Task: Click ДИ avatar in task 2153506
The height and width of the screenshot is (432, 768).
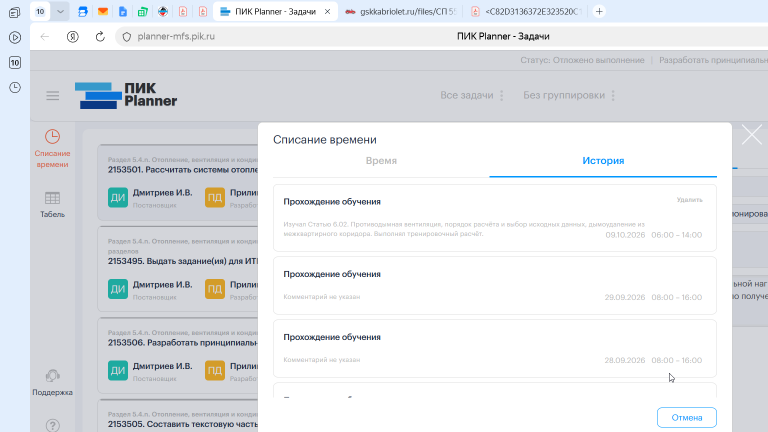Action: point(118,371)
